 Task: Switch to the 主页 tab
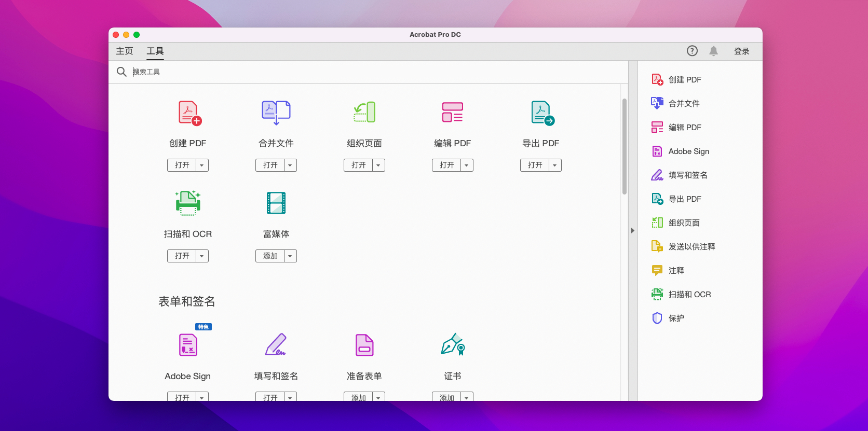pyautogui.click(x=125, y=51)
